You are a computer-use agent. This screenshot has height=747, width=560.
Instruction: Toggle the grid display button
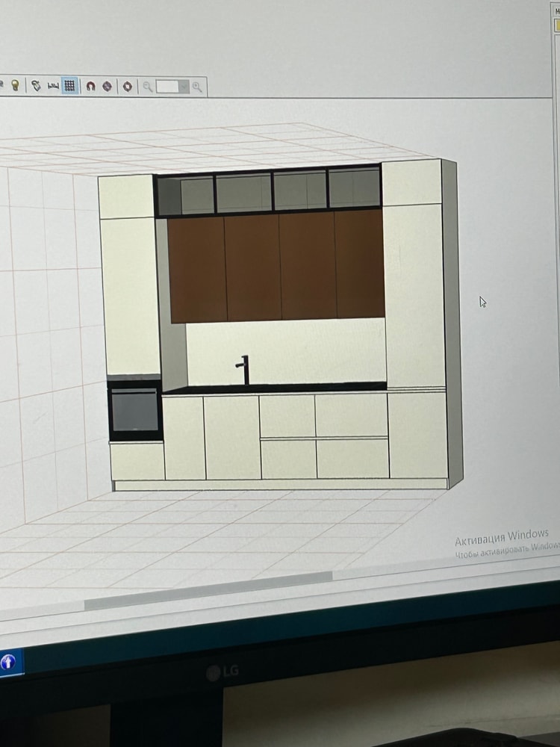click(x=69, y=86)
